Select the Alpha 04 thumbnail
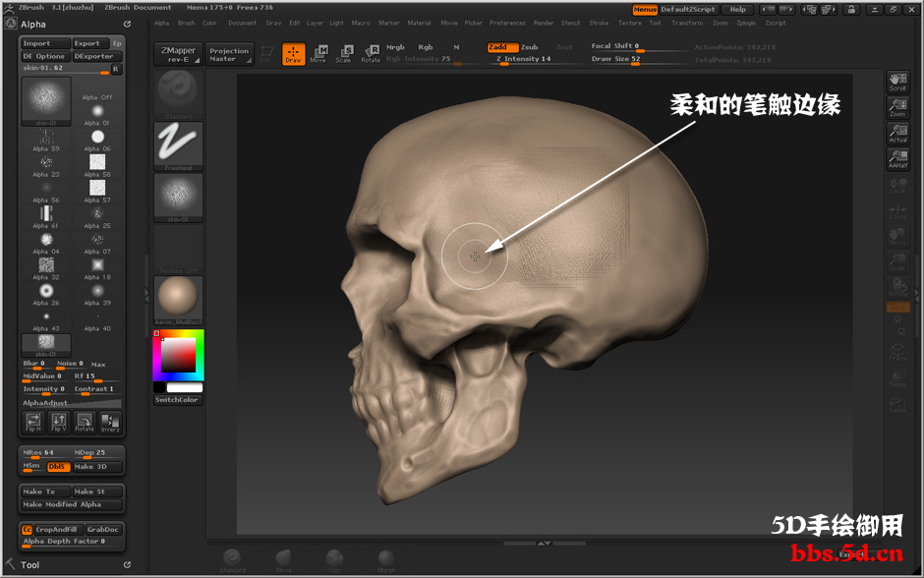The width and height of the screenshot is (924, 578). [46, 243]
